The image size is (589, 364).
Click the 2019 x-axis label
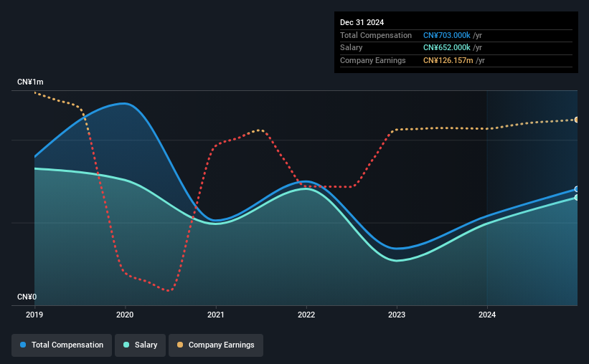[34, 315]
